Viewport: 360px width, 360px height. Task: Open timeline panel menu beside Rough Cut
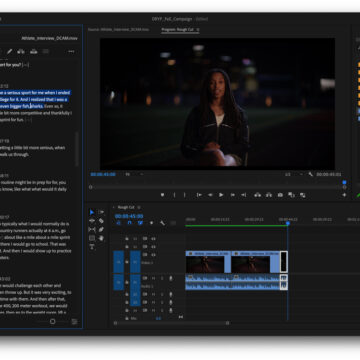139,207
